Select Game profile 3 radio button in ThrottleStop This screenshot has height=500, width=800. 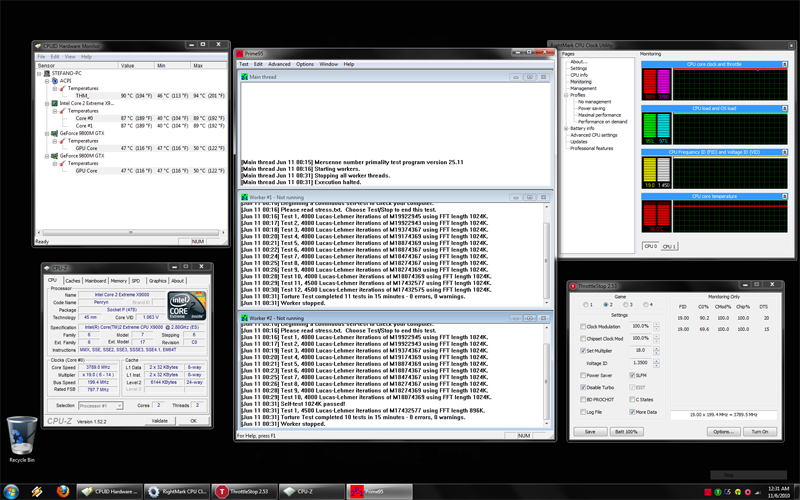[626, 305]
